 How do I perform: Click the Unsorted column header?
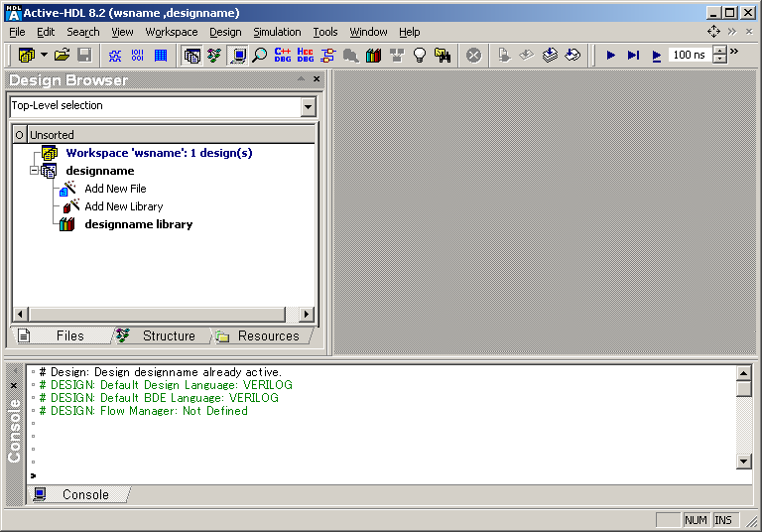point(171,135)
